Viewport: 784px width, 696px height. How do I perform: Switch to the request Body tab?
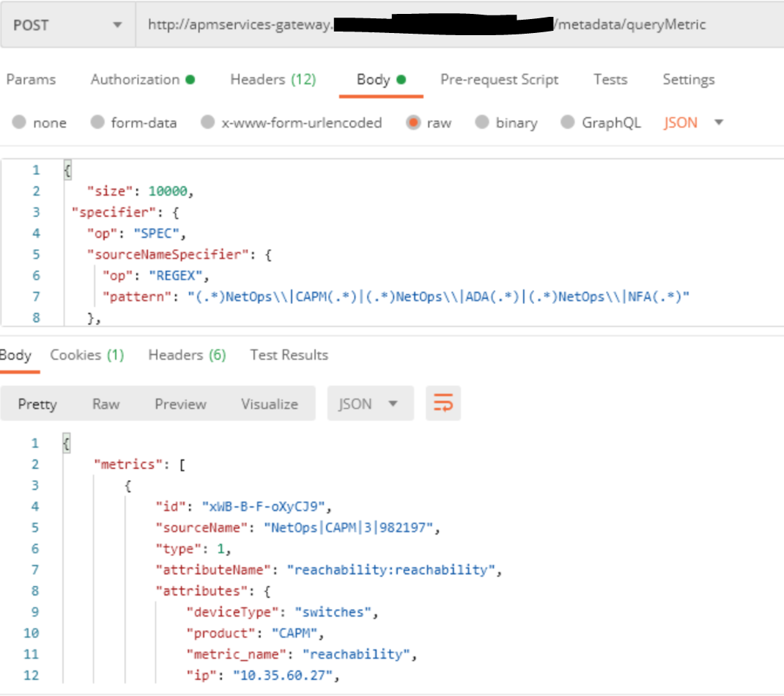pos(381,80)
